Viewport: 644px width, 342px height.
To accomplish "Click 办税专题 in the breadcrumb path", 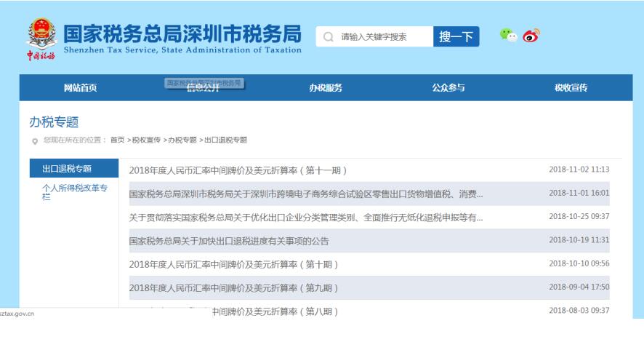I will point(181,139).
